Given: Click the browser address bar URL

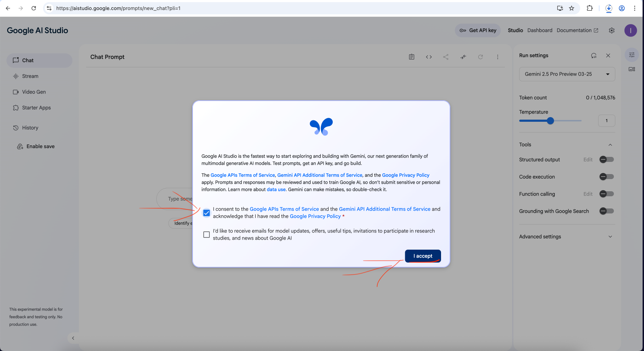Looking at the screenshot, I should coord(118,8).
